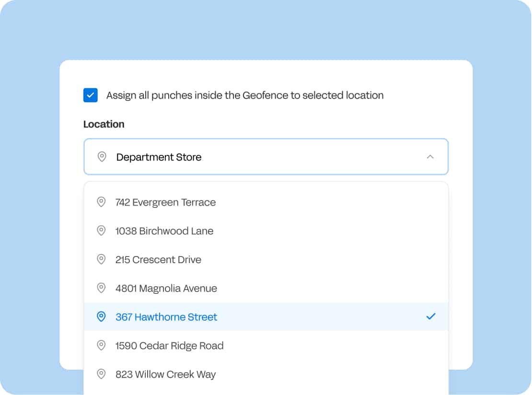Click pin icon beside 742 Evergreen Terrace

tap(101, 202)
